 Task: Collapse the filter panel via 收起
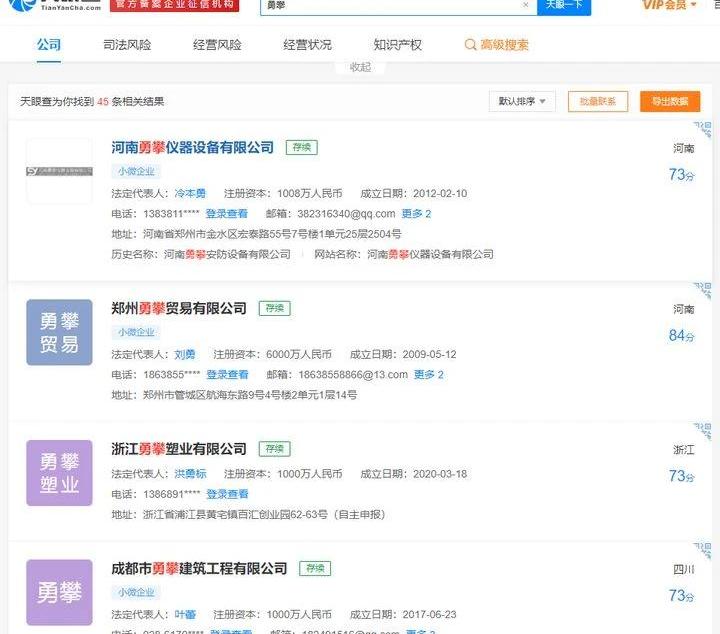[x=360, y=67]
